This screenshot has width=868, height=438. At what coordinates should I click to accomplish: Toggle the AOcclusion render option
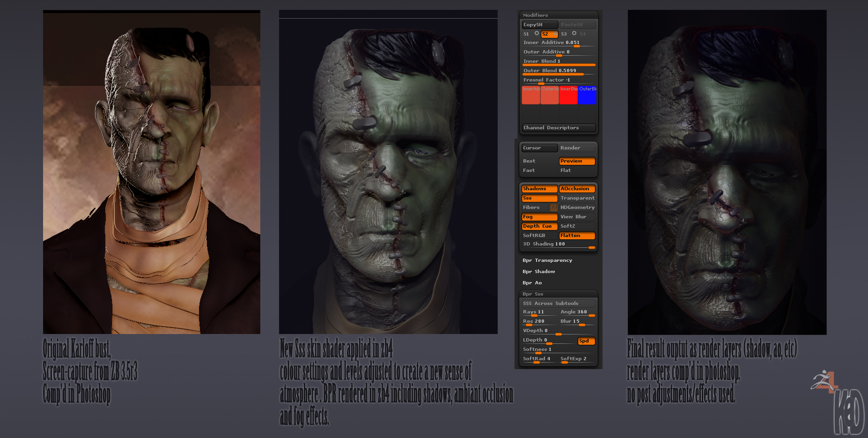[x=577, y=189]
